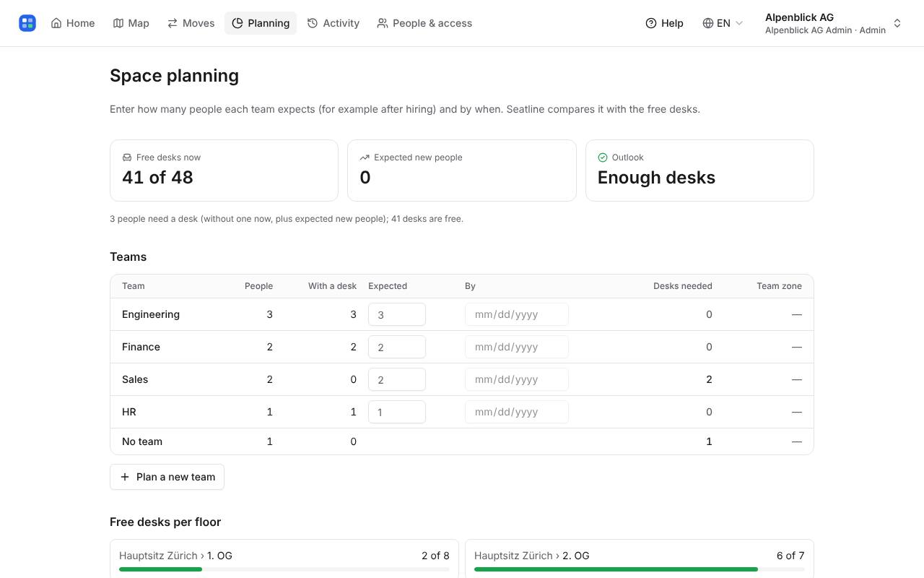Viewport: 924px width, 578px height.
Task: Set the By date for HR
Action: click(x=517, y=412)
